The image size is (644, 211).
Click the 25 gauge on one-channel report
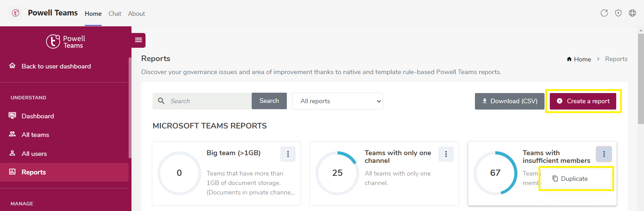click(337, 173)
